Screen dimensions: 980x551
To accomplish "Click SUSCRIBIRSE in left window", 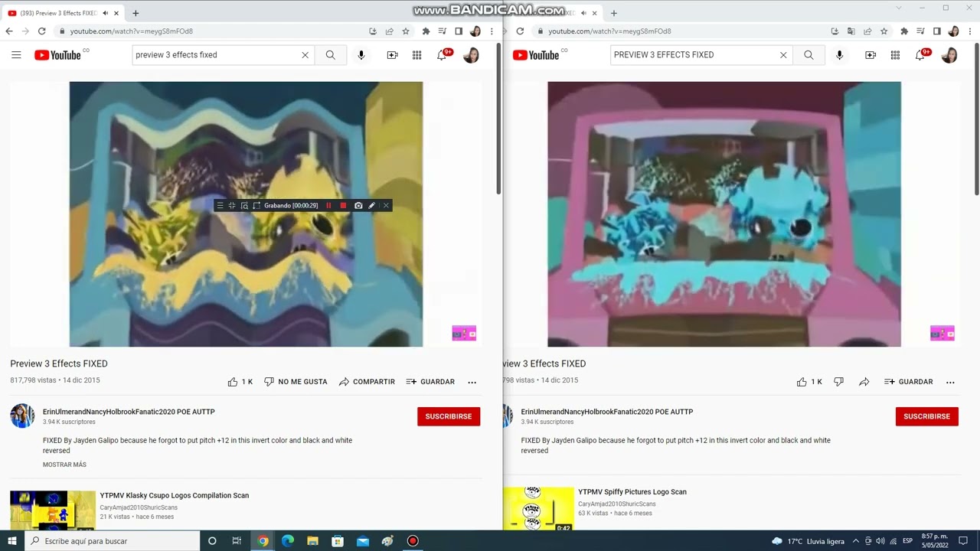I will click(449, 416).
